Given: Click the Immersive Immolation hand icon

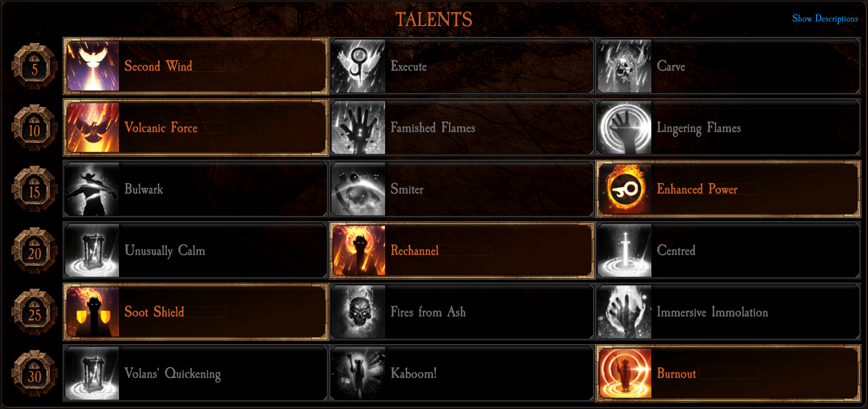Looking at the screenshot, I should point(625,312).
